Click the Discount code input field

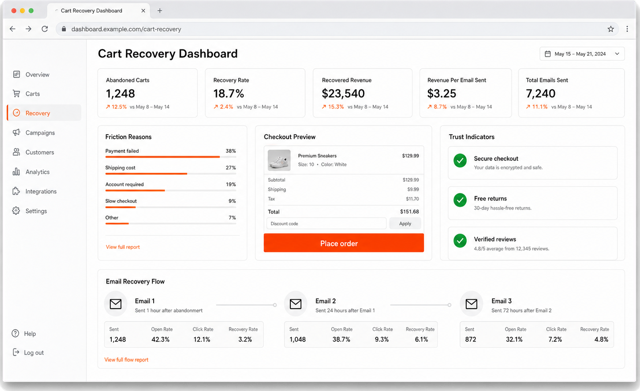(326, 223)
